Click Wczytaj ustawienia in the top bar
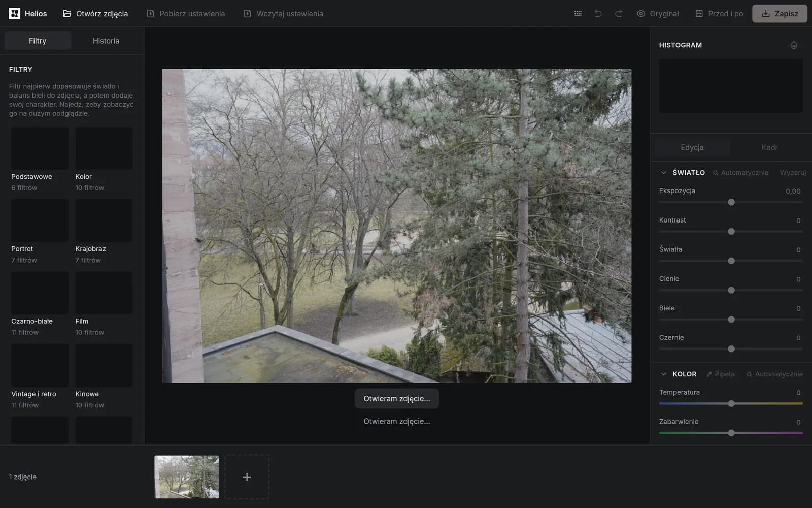Image resolution: width=812 pixels, height=508 pixels. point(283,14)
